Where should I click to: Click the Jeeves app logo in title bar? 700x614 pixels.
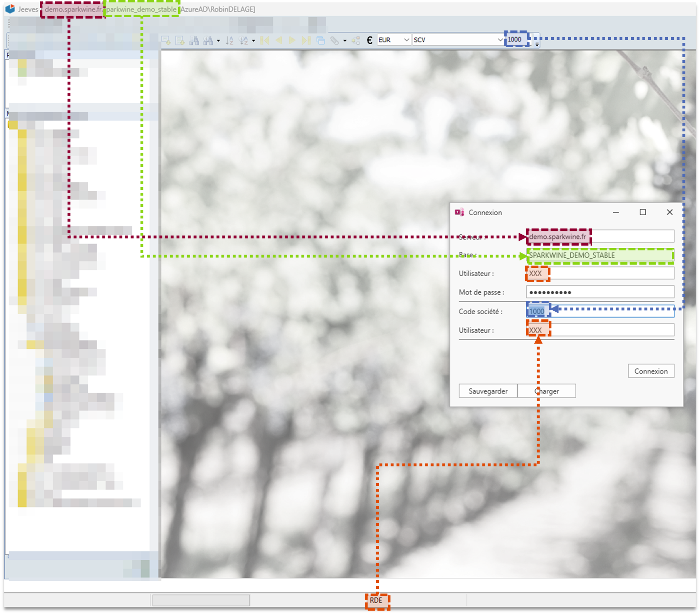click(10, 9)
